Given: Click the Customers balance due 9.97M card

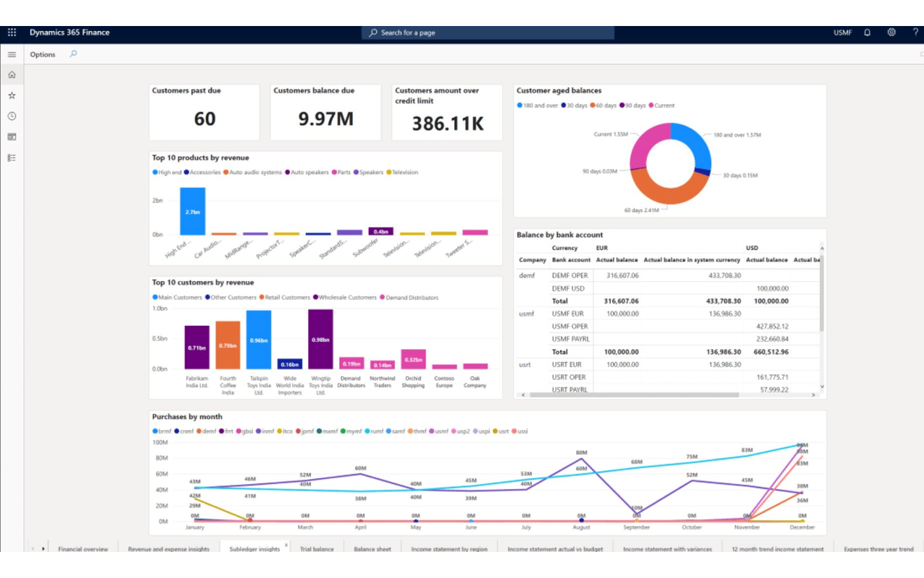Looking at the screenshot, I should pyautogui.click(x=326, y=112).
